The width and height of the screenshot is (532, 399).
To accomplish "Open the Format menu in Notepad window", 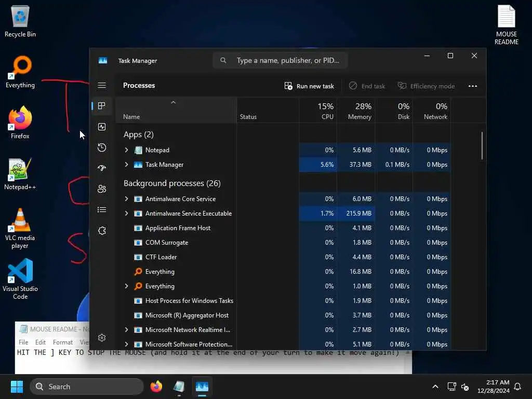I will click(x=63, y=342).
